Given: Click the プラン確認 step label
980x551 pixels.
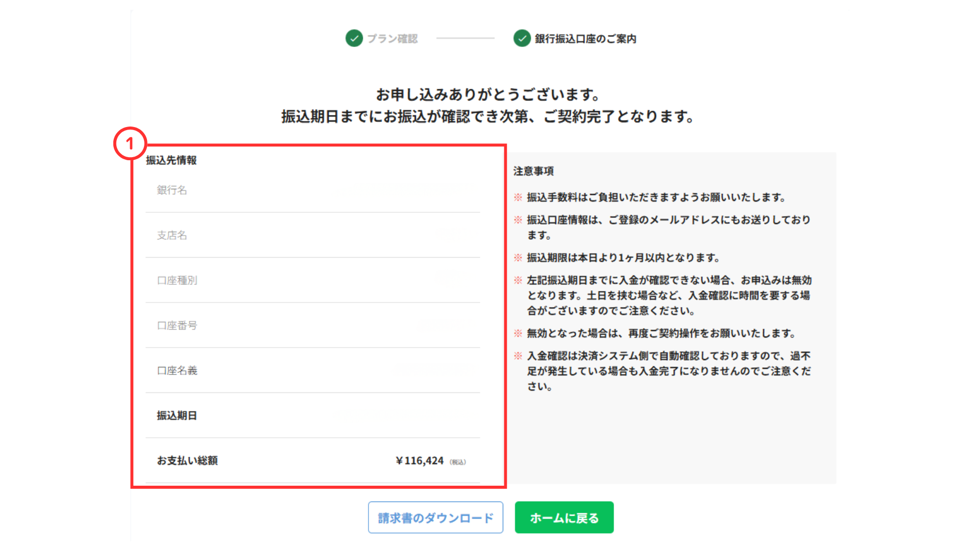Looking at the screenshot, I should [392, 39].
